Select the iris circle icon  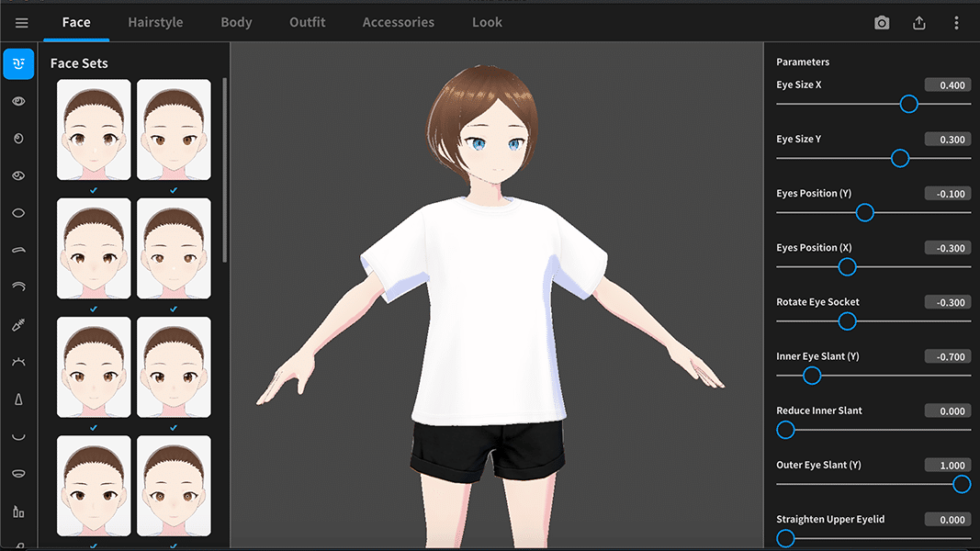tap(18, 139)
